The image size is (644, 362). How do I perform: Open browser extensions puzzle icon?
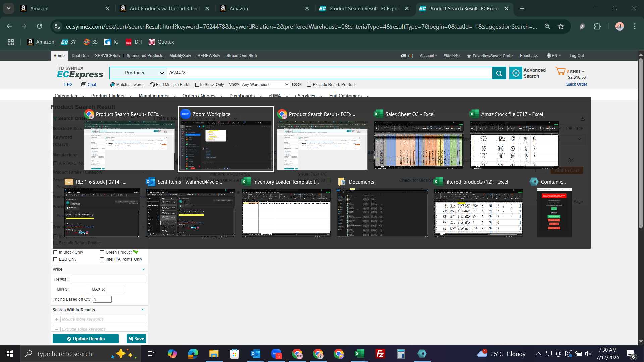coord(597,26)
